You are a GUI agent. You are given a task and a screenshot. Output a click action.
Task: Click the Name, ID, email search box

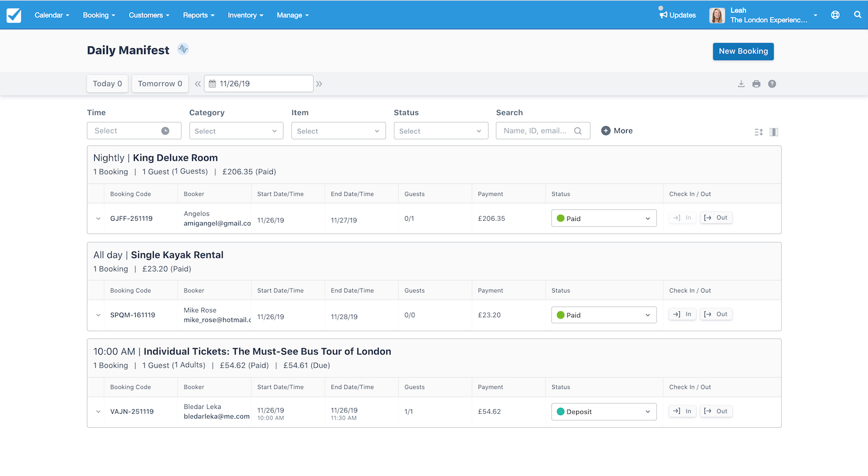543,131
